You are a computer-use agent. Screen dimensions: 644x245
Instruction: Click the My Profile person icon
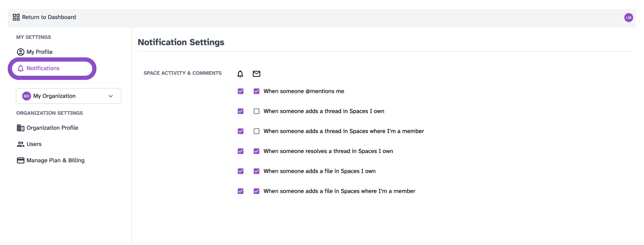(x=20, y=52)
